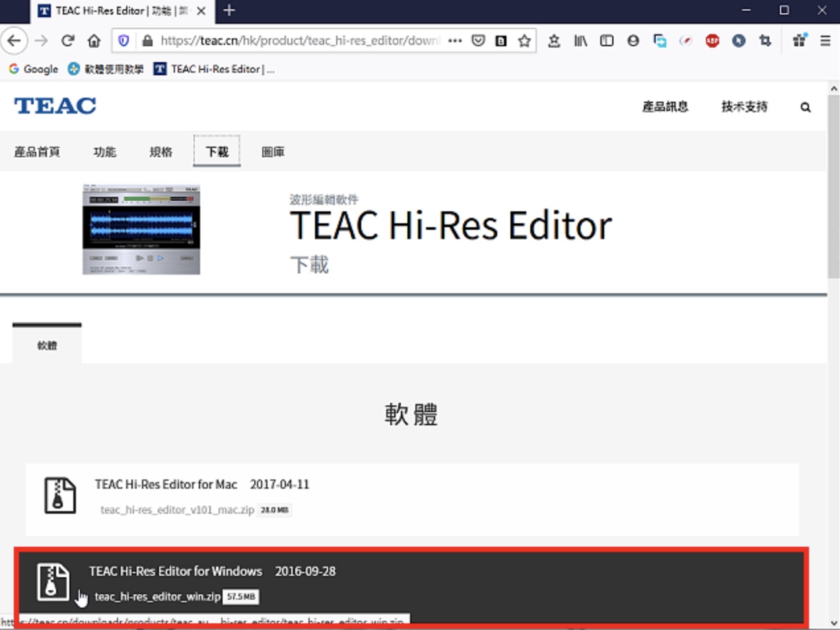Go back with the browser back arrow
The height and width of the screenshot is (630, 840).
(x=14, y=41)
